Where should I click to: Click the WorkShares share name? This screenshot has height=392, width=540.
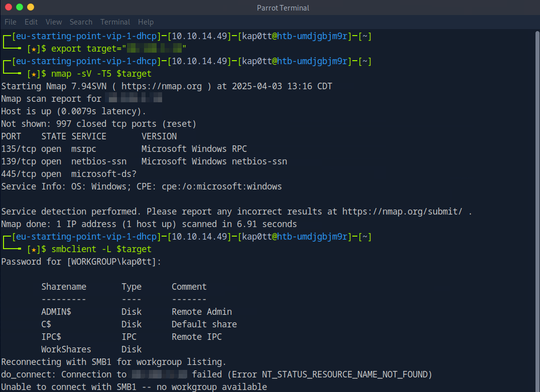point(66,349)
